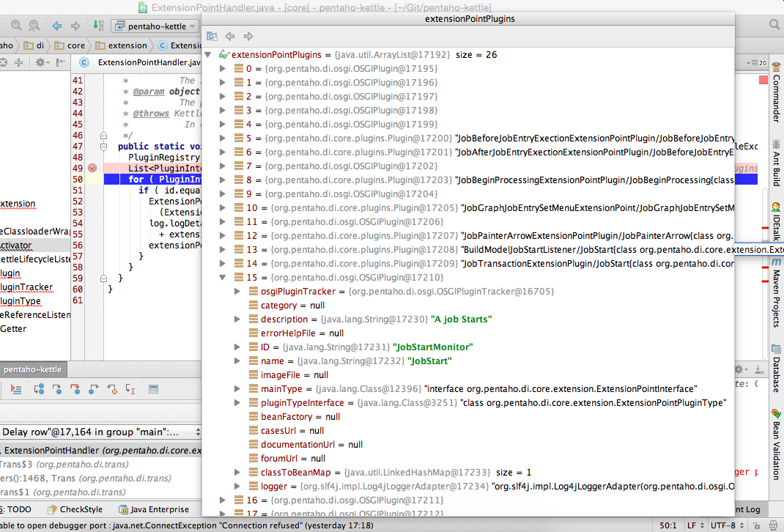Expand the description field 'A job Starts'
The height and width of the screenshot is (532, 784).
click(237, 319)
